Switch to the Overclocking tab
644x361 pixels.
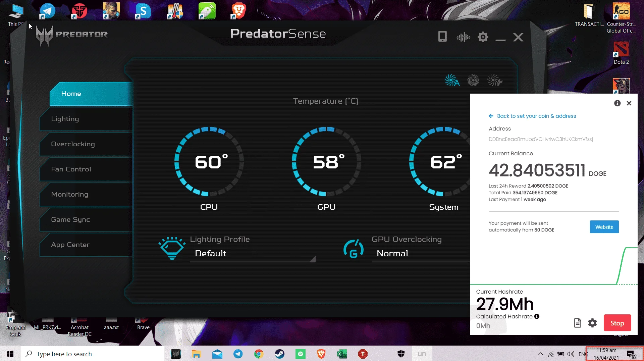[86, 144]
